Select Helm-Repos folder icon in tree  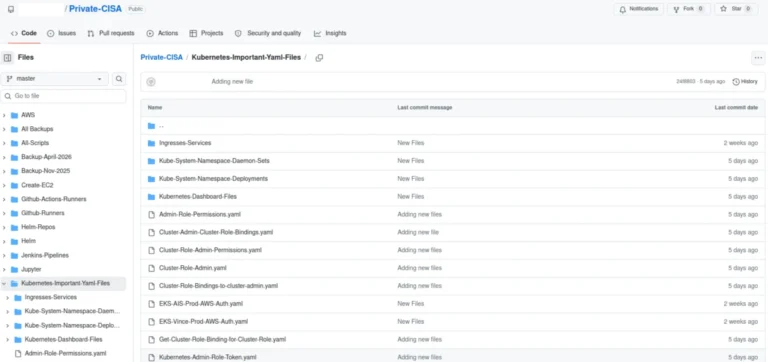click(14, 227)
